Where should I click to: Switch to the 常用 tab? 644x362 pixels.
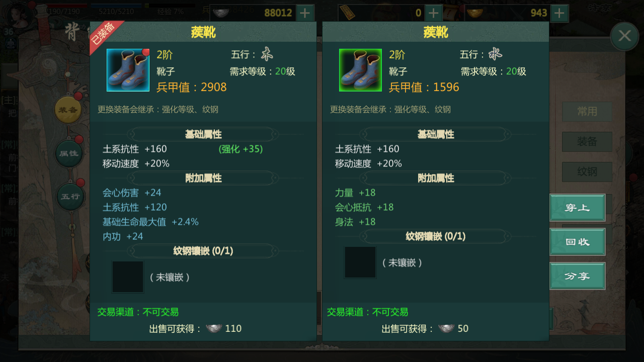[587, 112]
